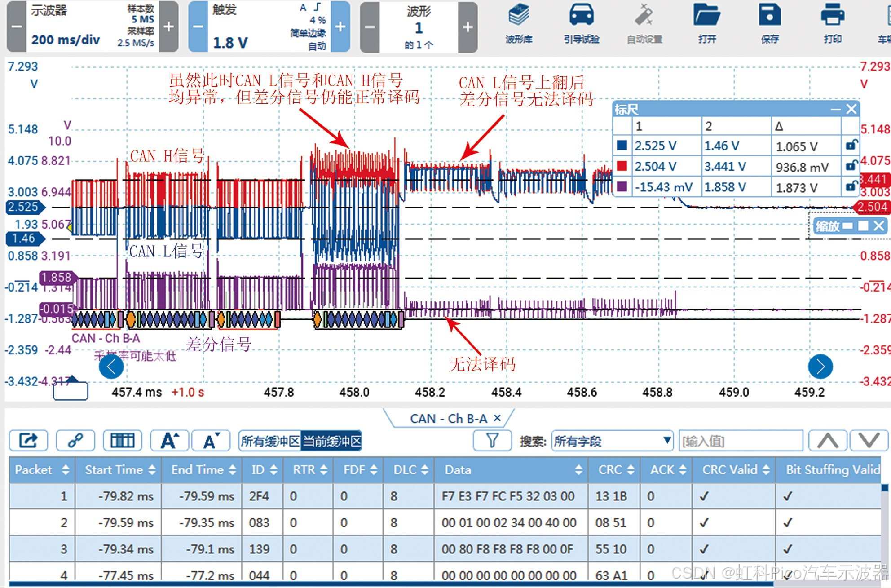The width and height of the screenshot is (891, 588).
Task: Select the CAN - Ch B-A tab
Action: (x=448, y=419)
